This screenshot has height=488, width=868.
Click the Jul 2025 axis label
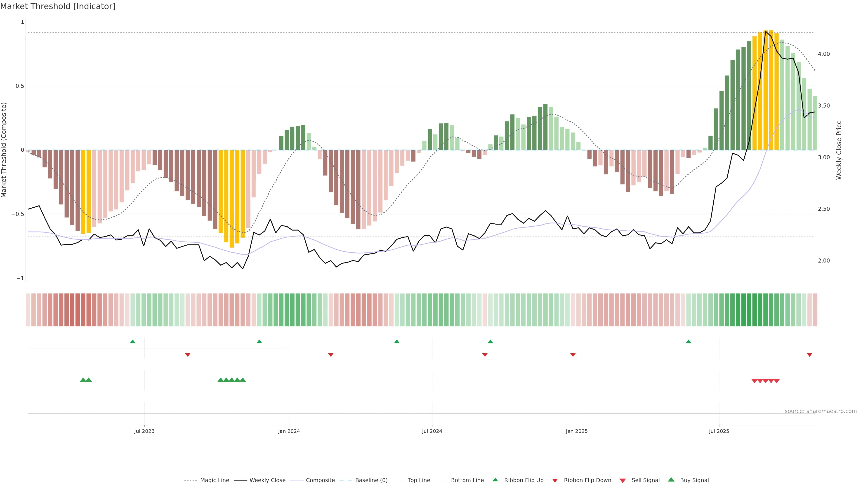719,431
